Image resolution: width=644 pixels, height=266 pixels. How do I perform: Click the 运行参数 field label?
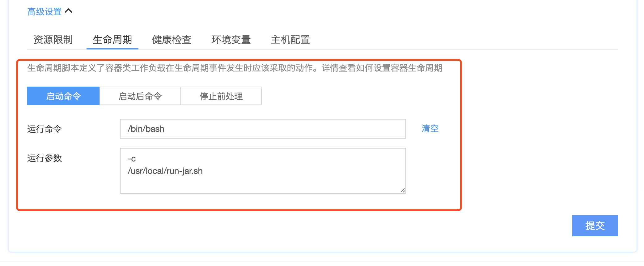44,158
